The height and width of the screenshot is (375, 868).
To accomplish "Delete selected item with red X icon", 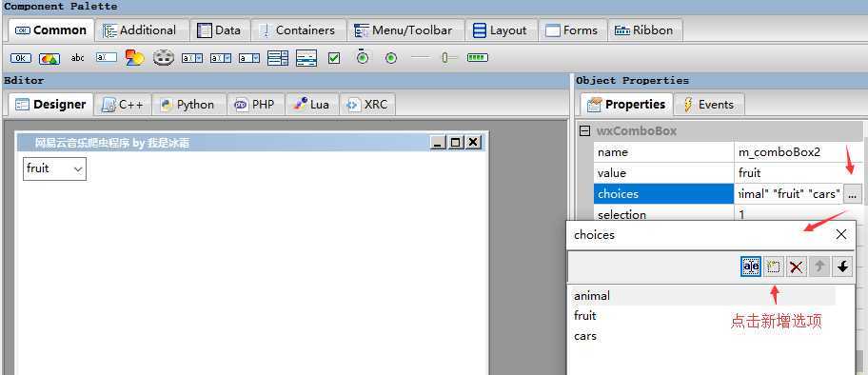I will click(x=796, y=267).
